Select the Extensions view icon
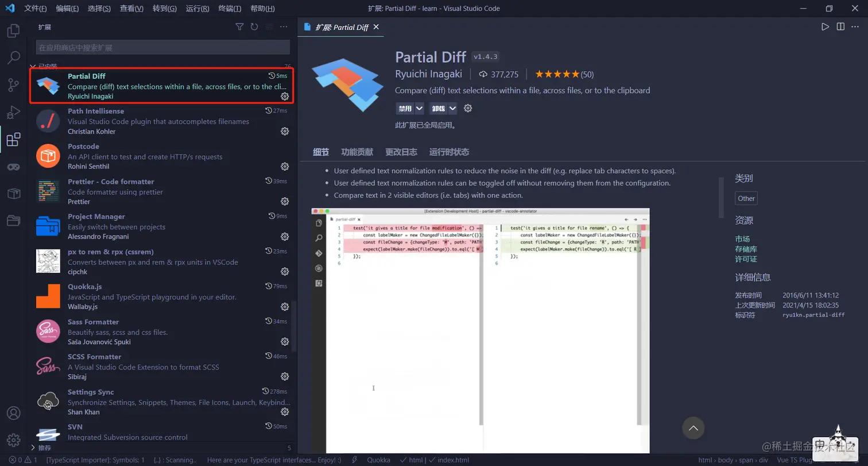Viewport: 868px width, 466px height. click(14, 140)
